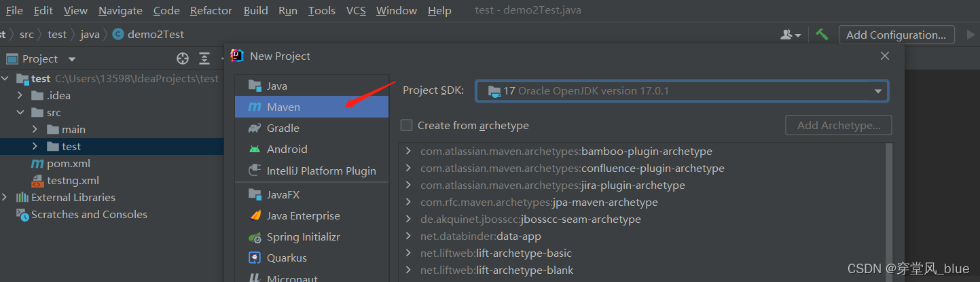Select Java project type in list
Image resolution: width=980 pixels, height=282 pixels.
(312, 86)
